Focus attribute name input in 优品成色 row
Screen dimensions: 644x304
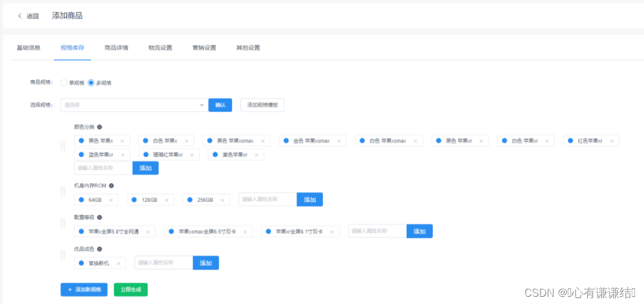pyautogui.click(x=164, y=263)
